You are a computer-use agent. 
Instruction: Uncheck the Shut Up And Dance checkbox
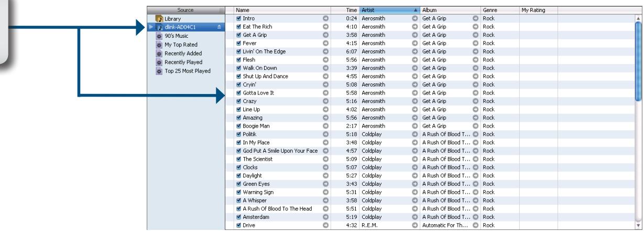pos(239,76)
